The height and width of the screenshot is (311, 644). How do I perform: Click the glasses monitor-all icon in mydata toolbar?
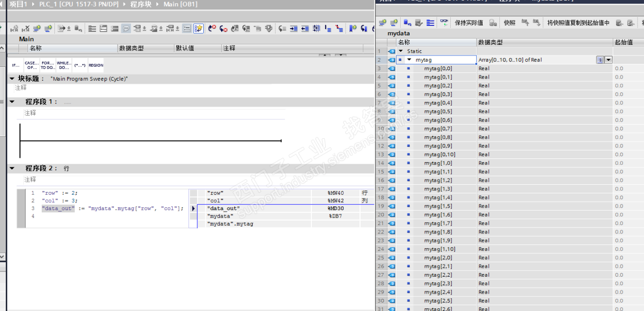tap(444, 23)
